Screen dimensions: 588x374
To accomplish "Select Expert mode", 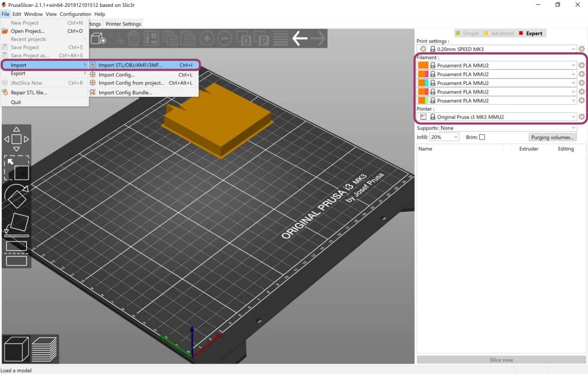I will tap(531, 33).
